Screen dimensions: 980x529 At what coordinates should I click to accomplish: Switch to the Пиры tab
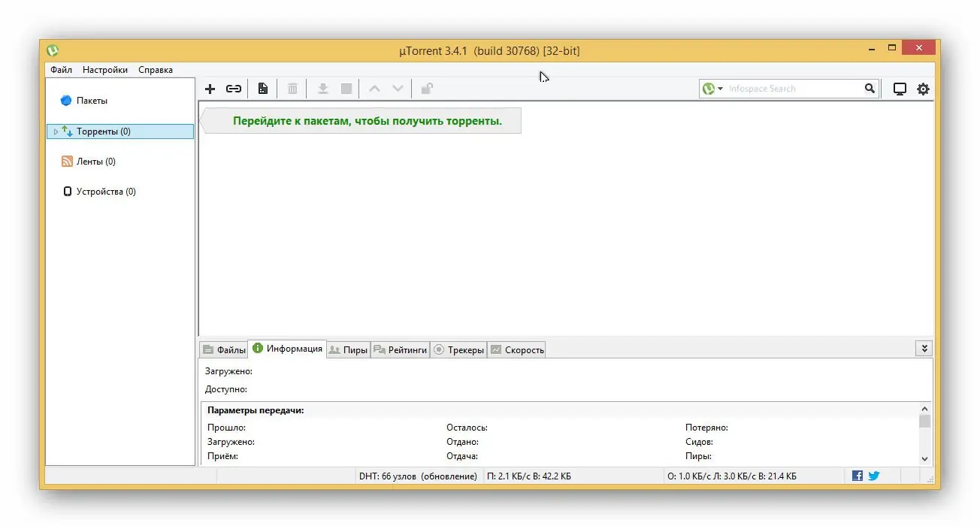(349, 349)
